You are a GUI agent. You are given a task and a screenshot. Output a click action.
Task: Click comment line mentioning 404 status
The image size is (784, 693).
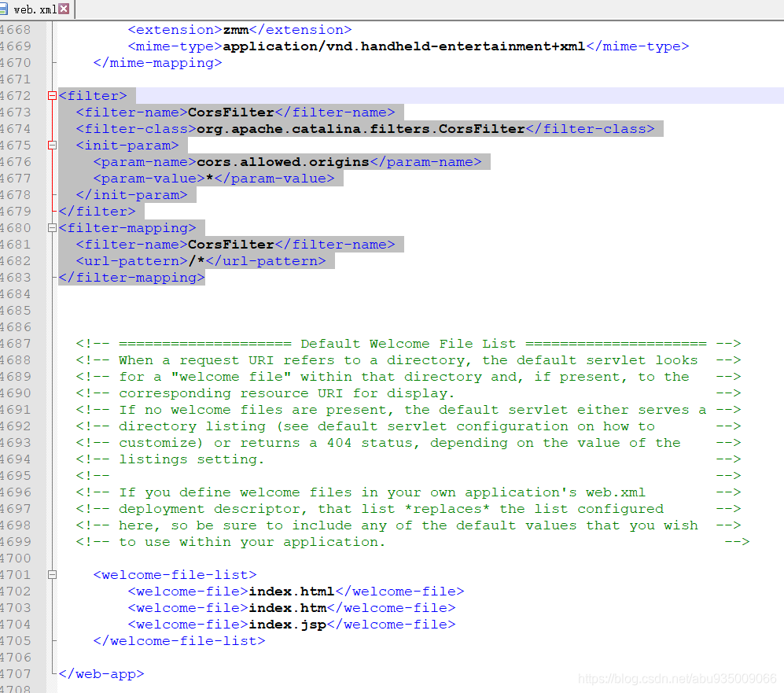click(x=408, y=443)
